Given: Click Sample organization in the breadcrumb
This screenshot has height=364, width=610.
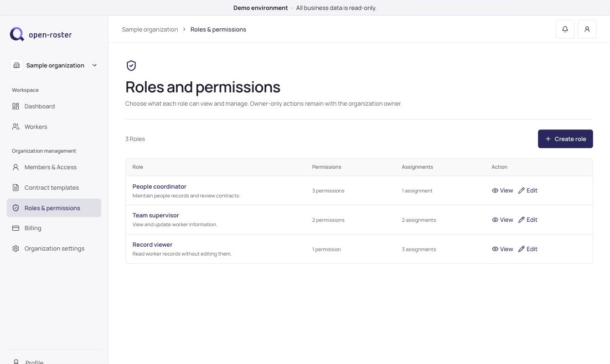Looking at the screenshot, I should tap(150, 29).
